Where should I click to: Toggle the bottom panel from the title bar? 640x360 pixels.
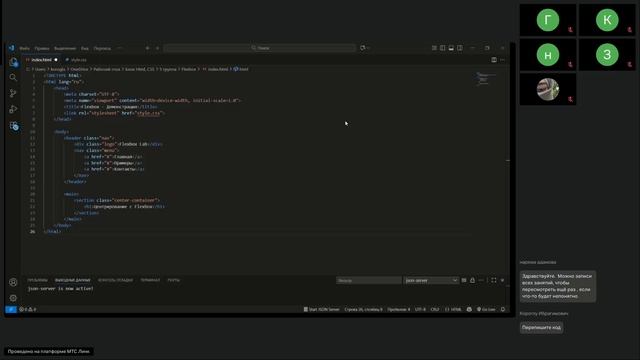[x=451, y=48]
